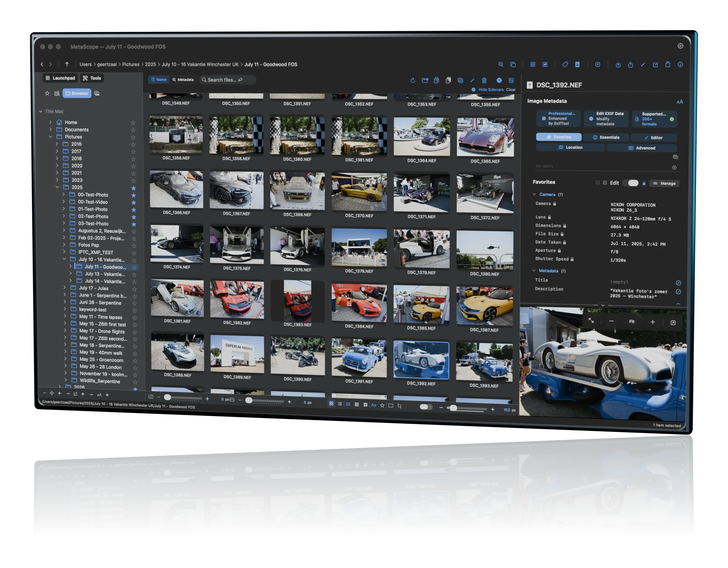Toggle favorite star for Documents folder
728x568 pixels.
pyautogui.click(x=133, y=130)
